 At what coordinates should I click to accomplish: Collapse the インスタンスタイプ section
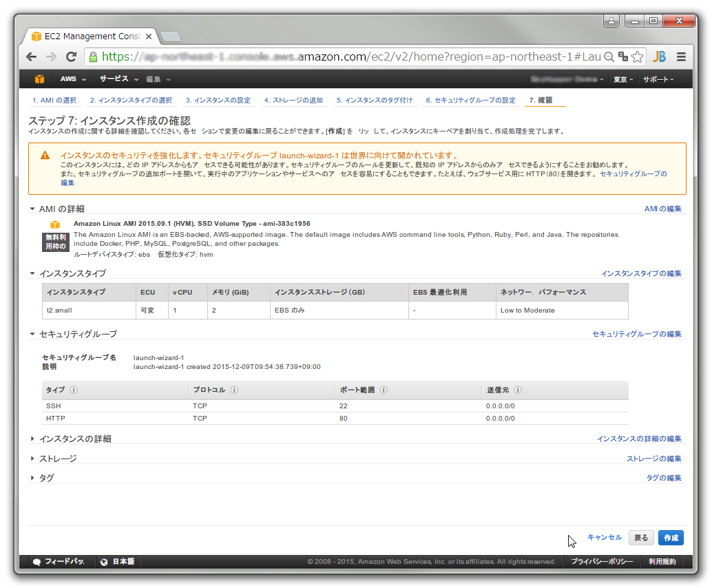click(x=32, y=273)
